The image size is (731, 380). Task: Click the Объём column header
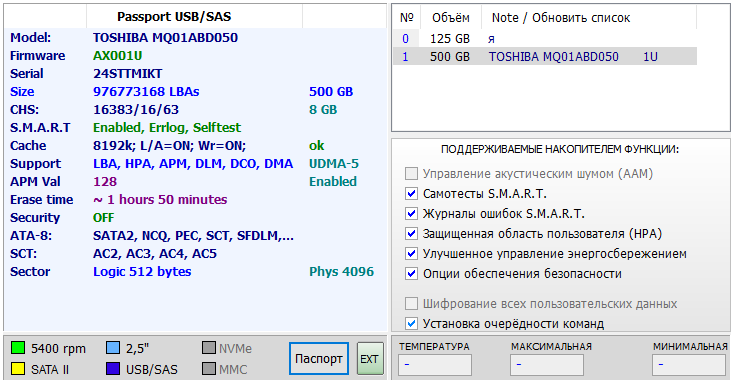(450, 18)
